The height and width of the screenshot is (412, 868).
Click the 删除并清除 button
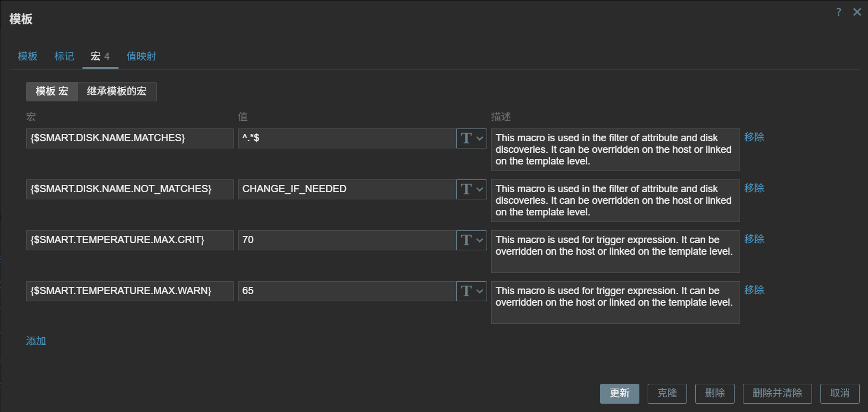pyautogui.click(x=777, y=393)
